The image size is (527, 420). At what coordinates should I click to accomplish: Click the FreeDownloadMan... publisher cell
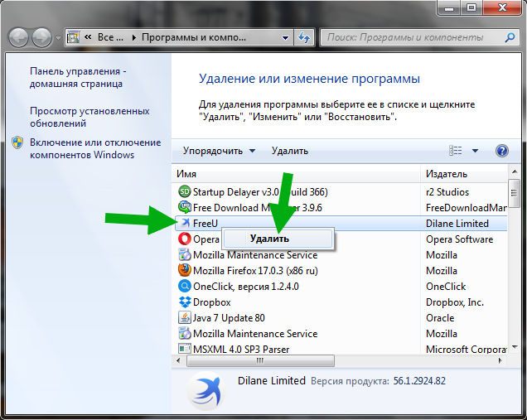pos(467,208)
